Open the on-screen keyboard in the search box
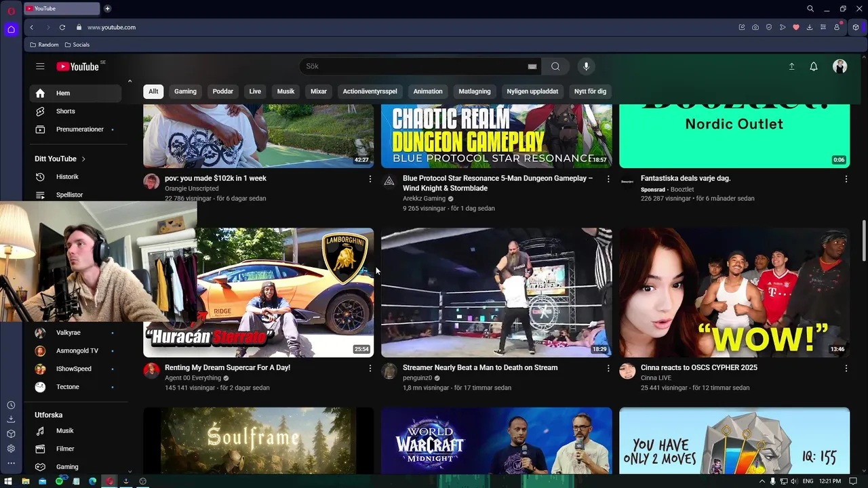868x488 pixels. [532, 66]
